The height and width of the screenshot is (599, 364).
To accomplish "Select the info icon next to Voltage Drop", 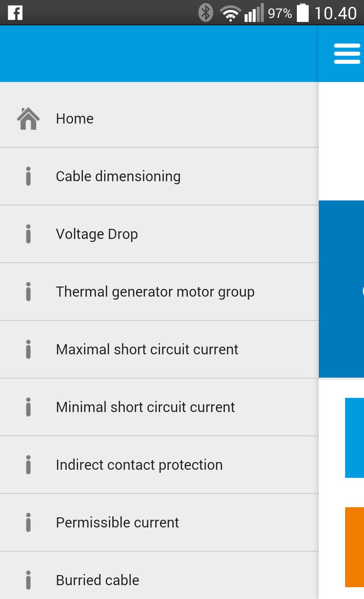I will tap(28, 234).
